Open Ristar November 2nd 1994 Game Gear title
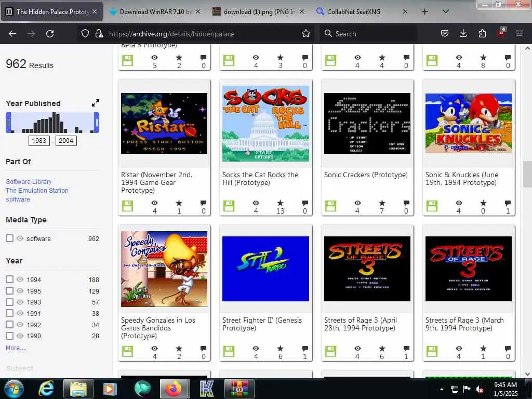The image size is (532, 399). tap(157, 182)
